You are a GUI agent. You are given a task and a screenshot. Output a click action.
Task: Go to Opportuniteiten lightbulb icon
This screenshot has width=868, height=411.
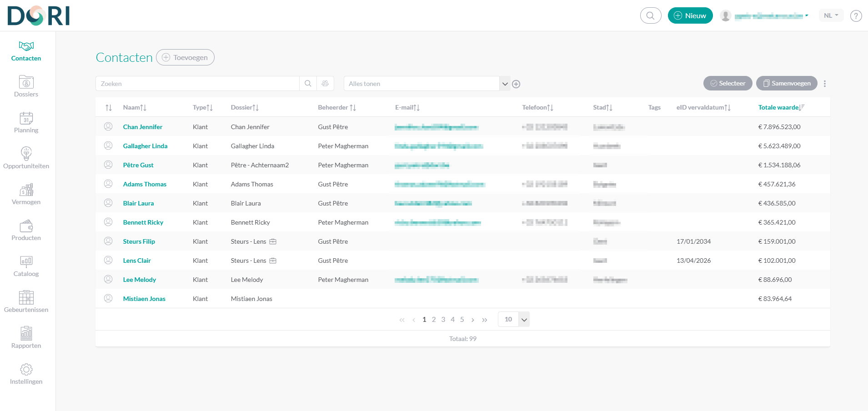[x=26, y=154]
